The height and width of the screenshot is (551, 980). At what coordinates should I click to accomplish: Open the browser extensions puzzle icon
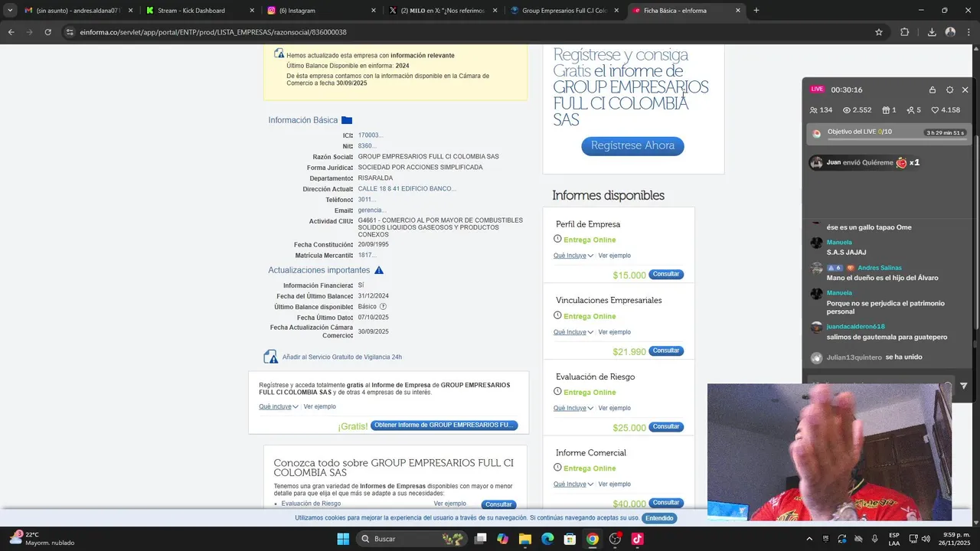(x=905, y=32)
